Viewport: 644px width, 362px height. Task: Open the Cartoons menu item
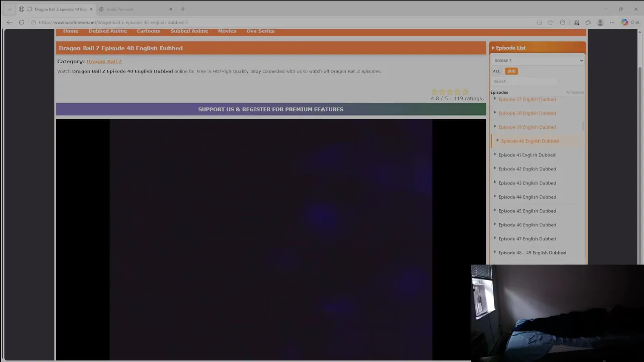point(148,31)
